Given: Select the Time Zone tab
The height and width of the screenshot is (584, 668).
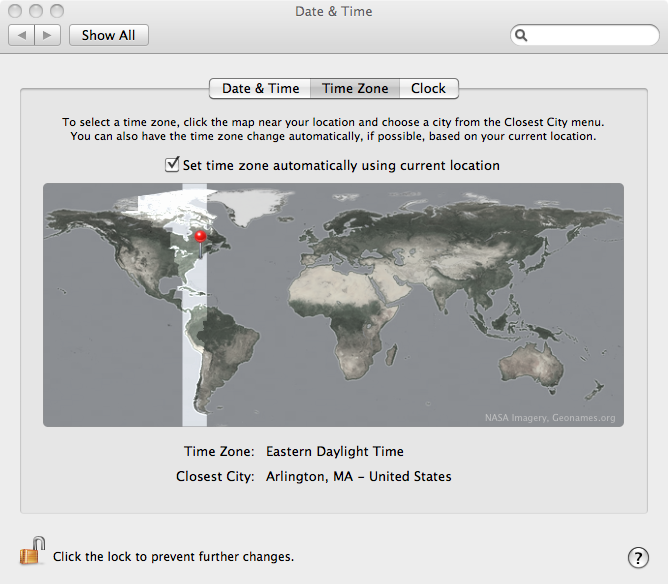Looking at the screenshot, I should (x=355, y=88).
